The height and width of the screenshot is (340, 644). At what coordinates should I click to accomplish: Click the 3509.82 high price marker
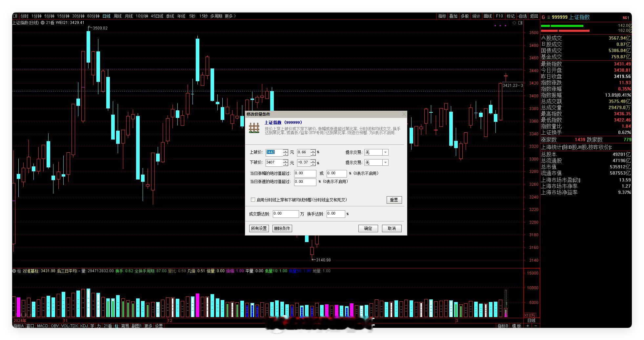tap(100, 28)
